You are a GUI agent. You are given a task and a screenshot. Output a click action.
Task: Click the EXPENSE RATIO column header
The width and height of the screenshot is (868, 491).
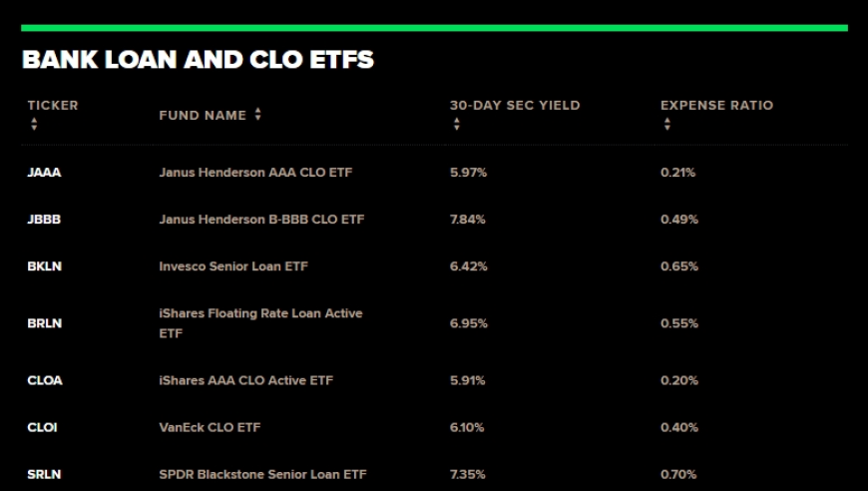tap(717, 105)
